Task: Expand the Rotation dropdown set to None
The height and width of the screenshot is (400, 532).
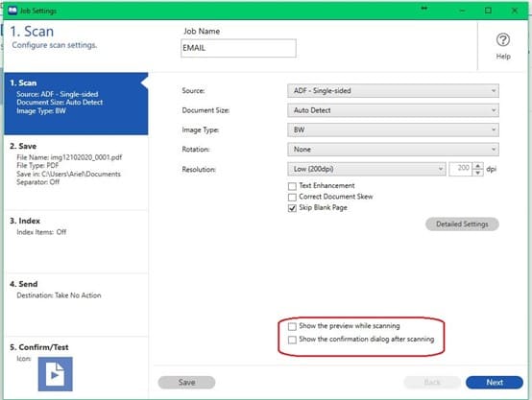Action: coord(393,150)
